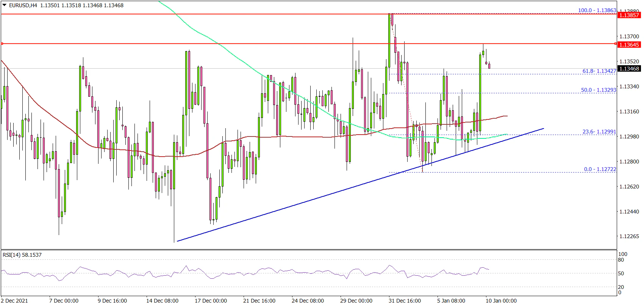Image resolution: width=644 pixels, height=306 pixels.
Task: Click the RSI 80 level scale label
Action: 621,260
